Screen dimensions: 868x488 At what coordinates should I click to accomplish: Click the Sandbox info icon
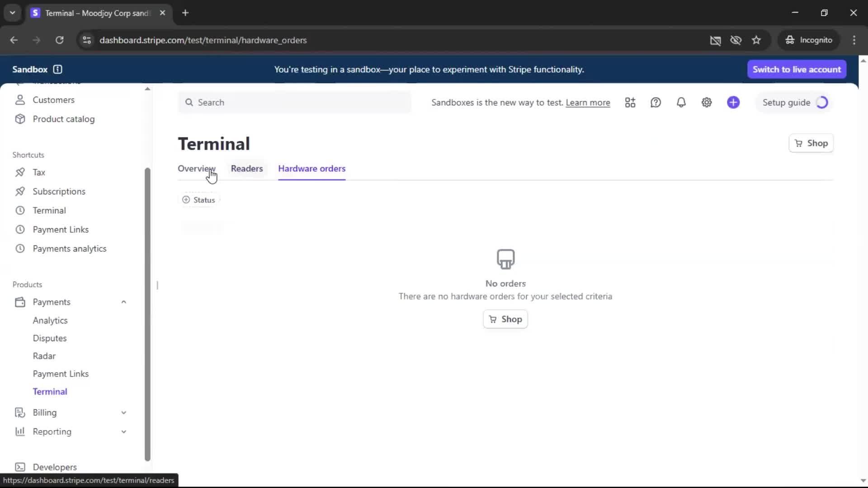point(57,69)
